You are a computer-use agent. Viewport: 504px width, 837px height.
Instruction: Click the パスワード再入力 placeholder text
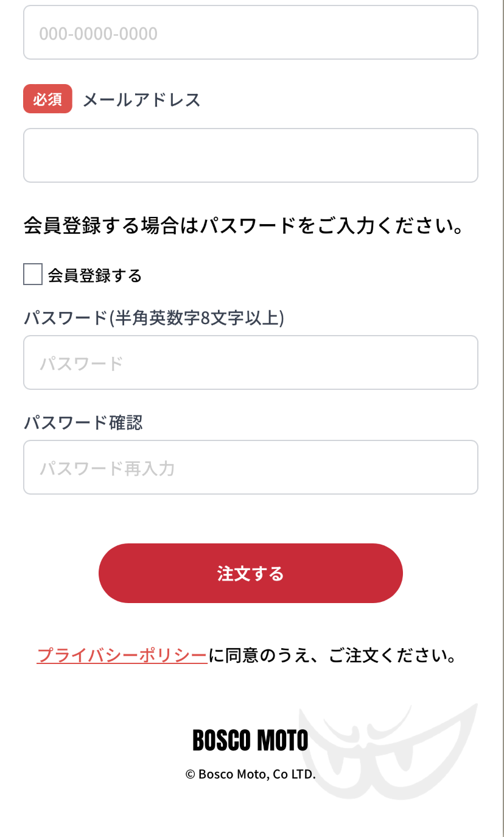click(107, 468)
